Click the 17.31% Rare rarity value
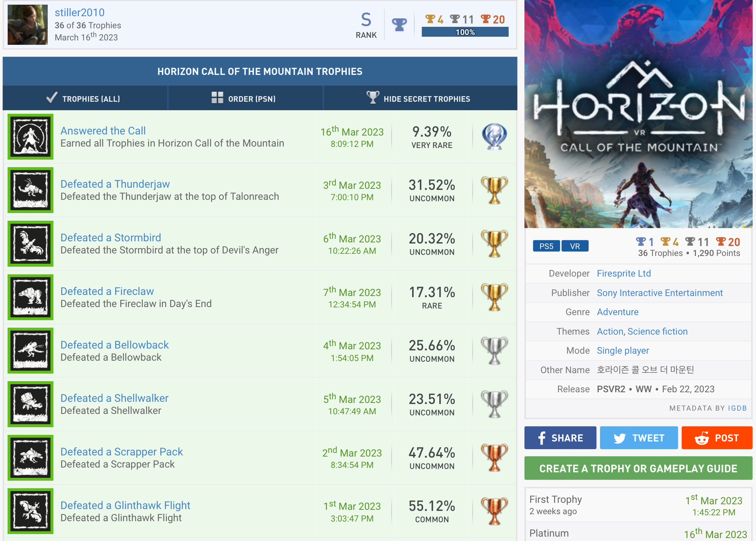This screenshot has width=756, height=541. click(x=432, y=297)
